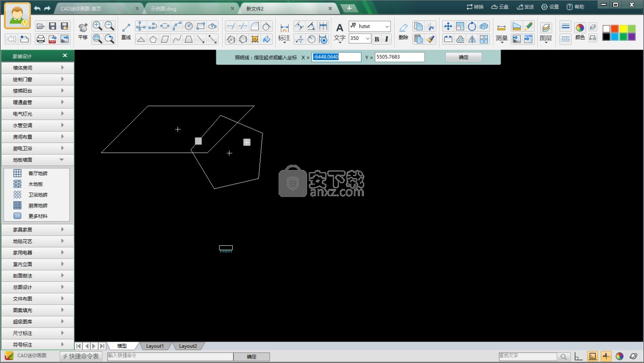Click the delete (删除) eraser tool

403,31
